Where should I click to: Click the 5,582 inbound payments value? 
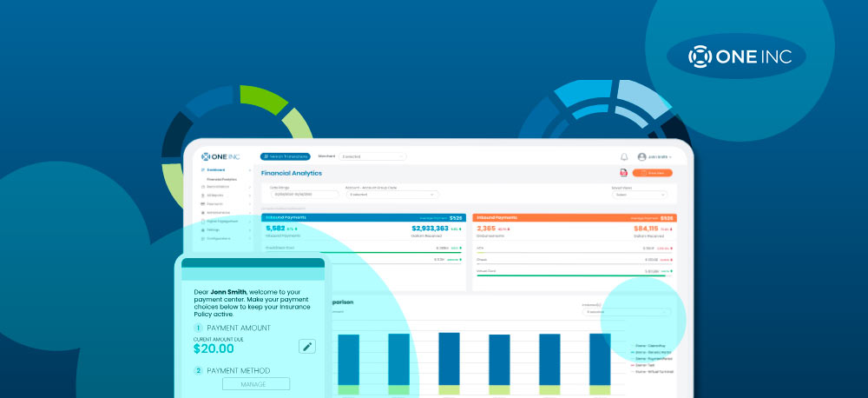click(275, 229)
